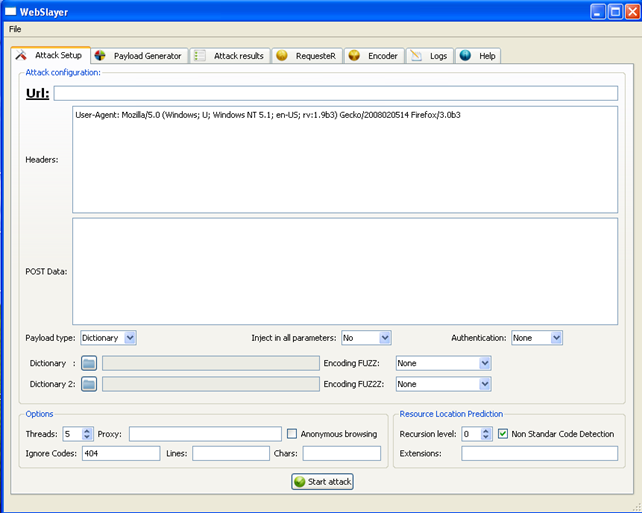Open the Authentication dropdown
The width and height of the screenshot is (642, 513).
click(x=537, y=338)
